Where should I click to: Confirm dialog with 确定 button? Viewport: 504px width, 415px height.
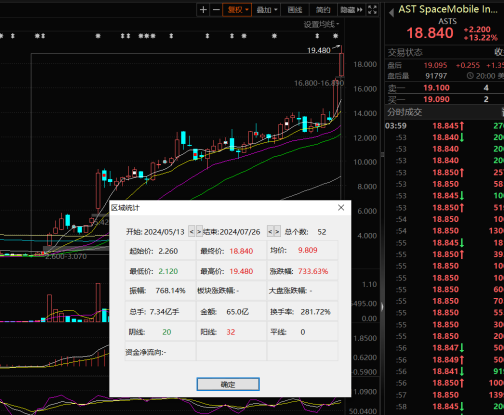(228, 384)
